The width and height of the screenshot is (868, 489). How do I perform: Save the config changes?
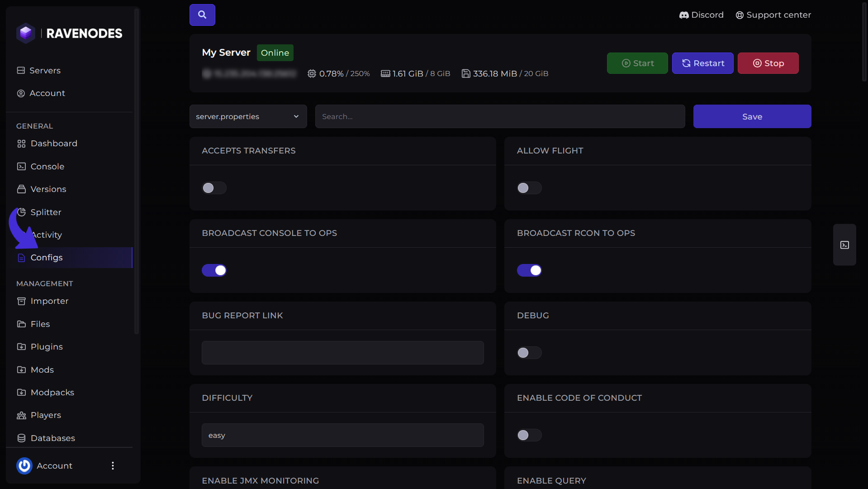(x=752, y=116)
